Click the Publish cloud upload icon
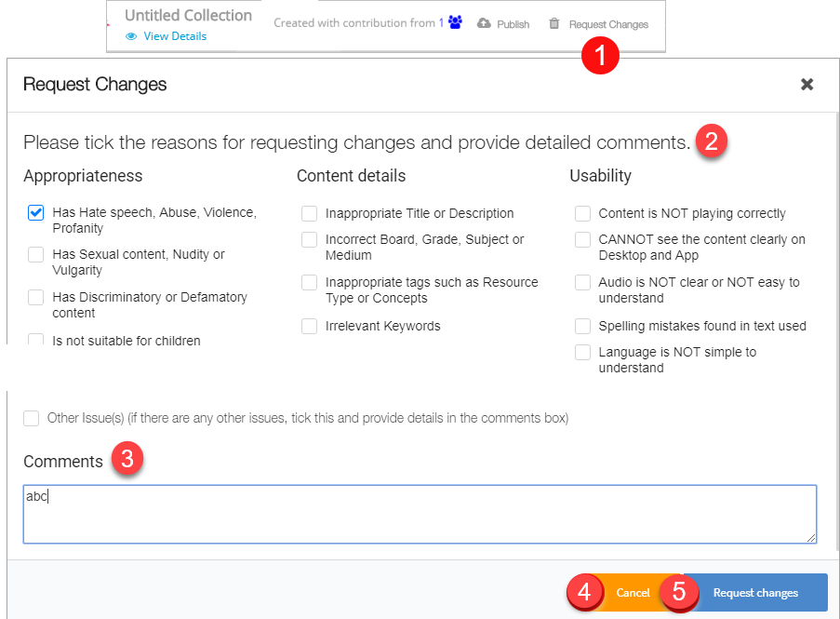The height and width of the screenshot is (619, 840). click(x=484, y=24)
